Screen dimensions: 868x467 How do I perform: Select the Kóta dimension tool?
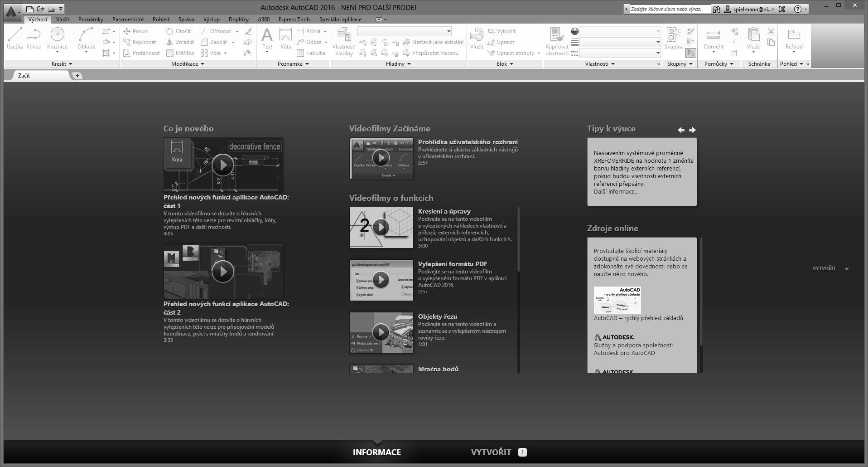285,39
